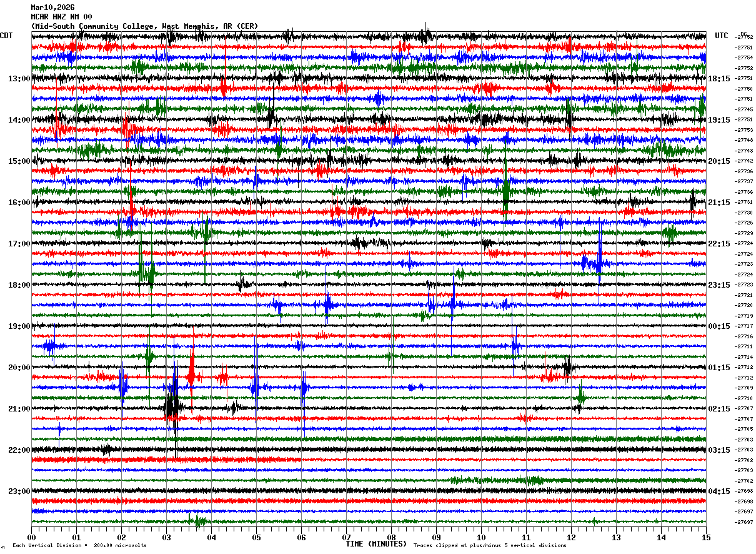Click minute tick label '05' on bottom axis
This screenshot has height=554, width=756.
pyautogui.click(x=256, y=537)
